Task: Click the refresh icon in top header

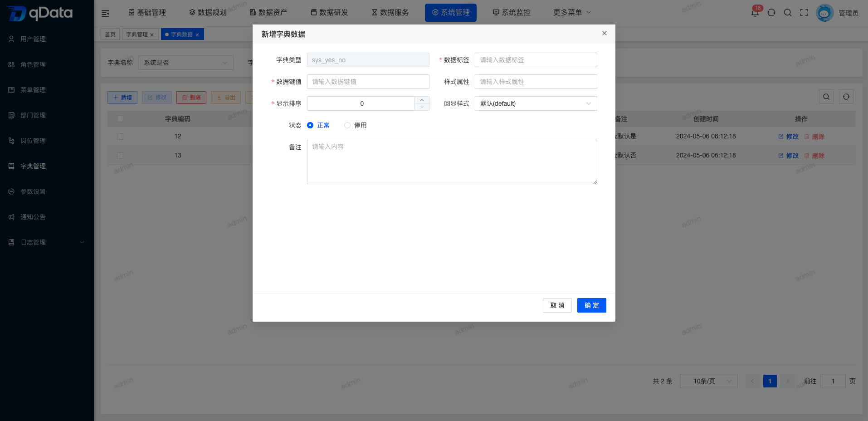Action: [x=771, y=13]
